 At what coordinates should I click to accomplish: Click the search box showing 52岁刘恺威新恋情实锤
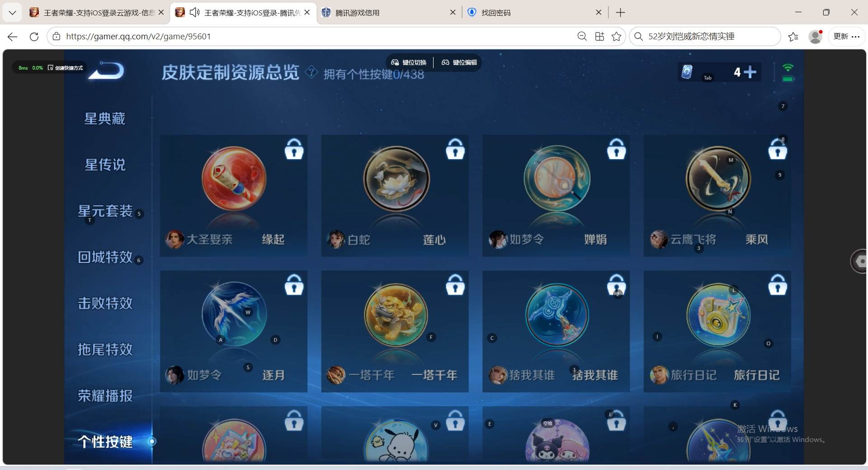pyautogui.click(x=705, y=37)
